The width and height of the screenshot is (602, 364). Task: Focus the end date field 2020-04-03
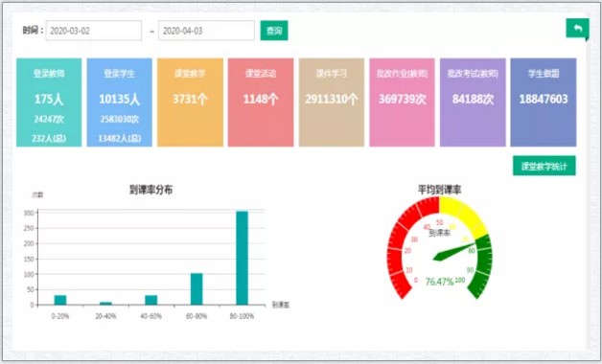[x=206, y=31]
